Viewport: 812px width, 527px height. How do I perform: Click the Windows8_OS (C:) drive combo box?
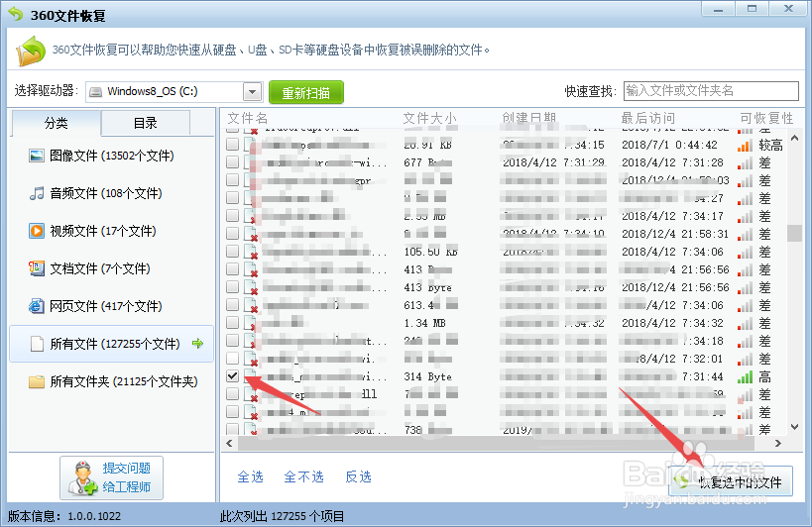click(174, 92)
